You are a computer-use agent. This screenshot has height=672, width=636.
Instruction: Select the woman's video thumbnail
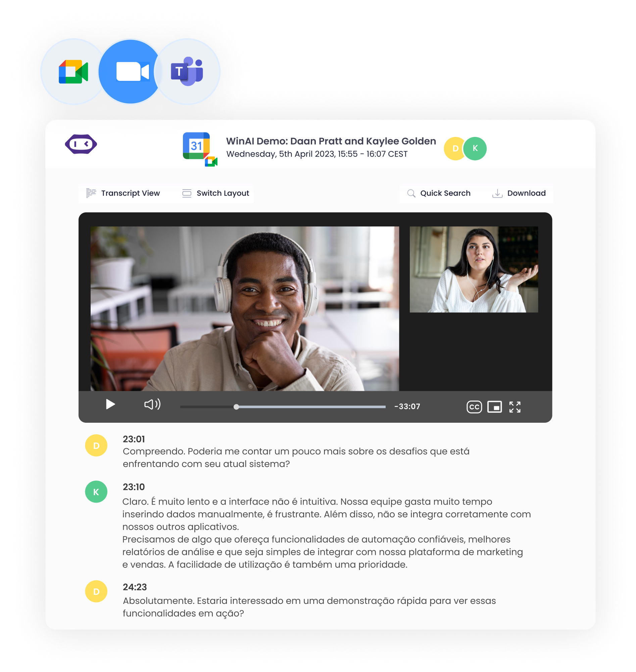(474, 269)
